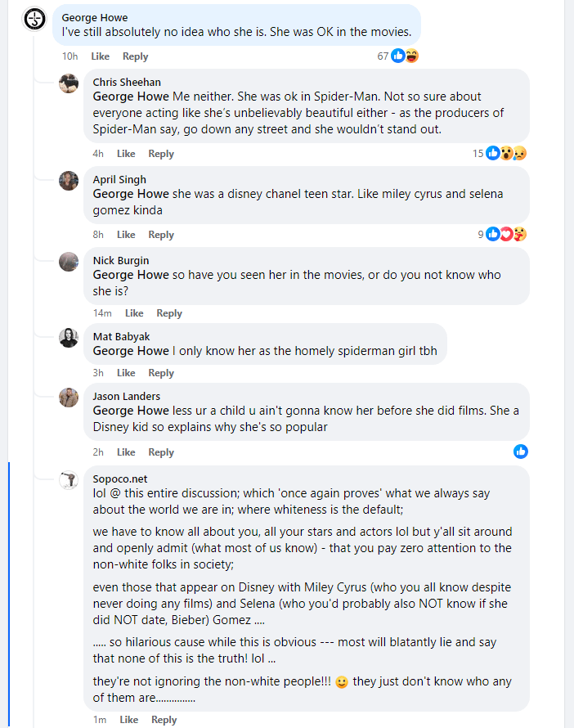
Task: Open Nick Burgin's profile name link
Action: [x=121, y=261]
